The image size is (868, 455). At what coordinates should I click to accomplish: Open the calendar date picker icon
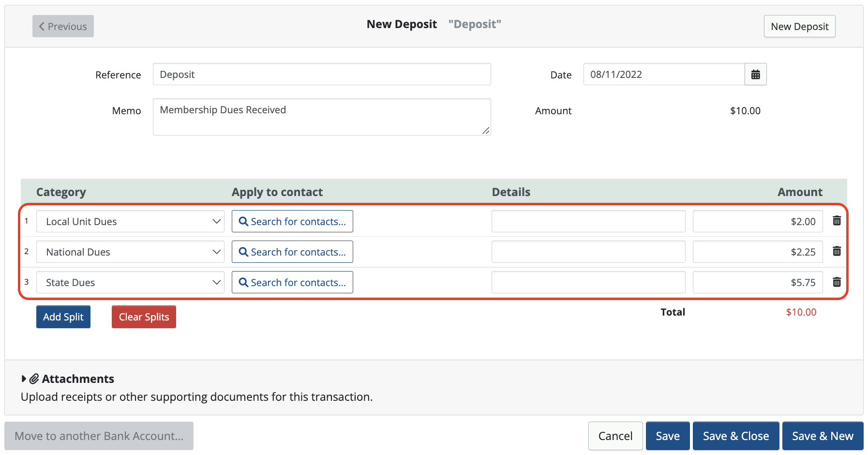[755, 75]
